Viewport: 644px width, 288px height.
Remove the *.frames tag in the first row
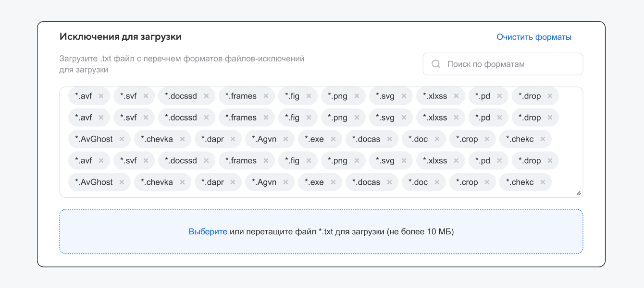point(266,96)
